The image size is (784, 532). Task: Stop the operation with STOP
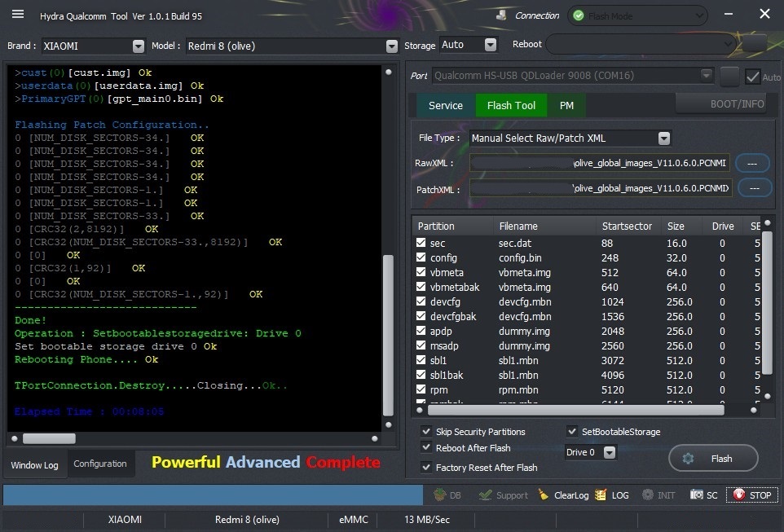pyautogui.click(x=752, y=495)
